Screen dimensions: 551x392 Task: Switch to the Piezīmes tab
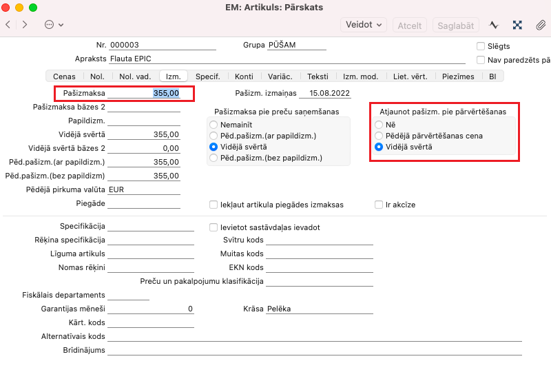tap(458, 76)
